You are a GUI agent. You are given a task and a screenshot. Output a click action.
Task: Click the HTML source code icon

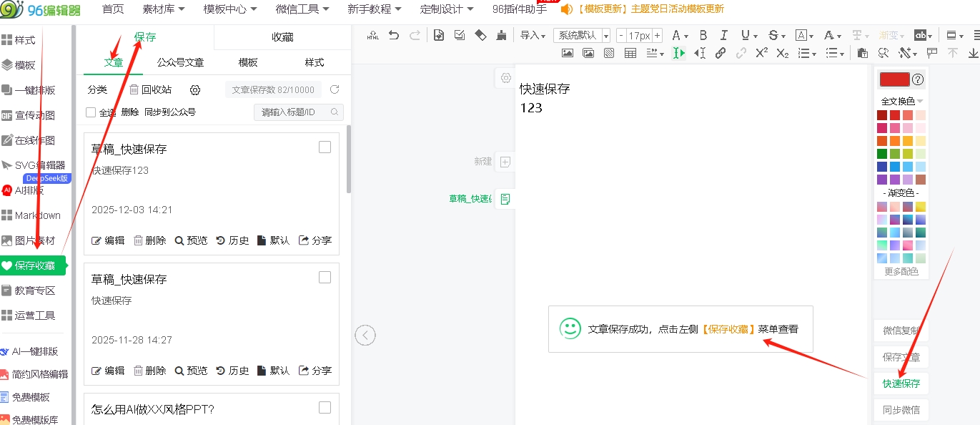(372, 35)
